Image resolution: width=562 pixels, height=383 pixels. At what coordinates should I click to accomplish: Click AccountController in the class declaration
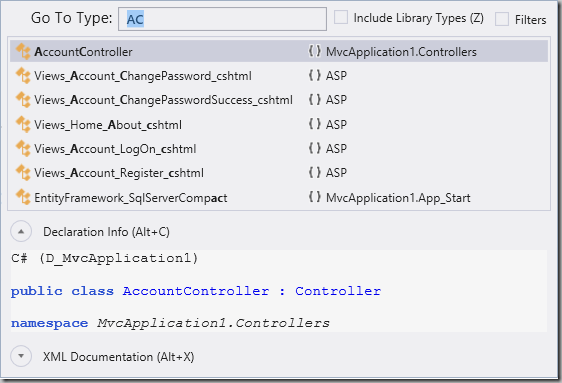[196, 291]
